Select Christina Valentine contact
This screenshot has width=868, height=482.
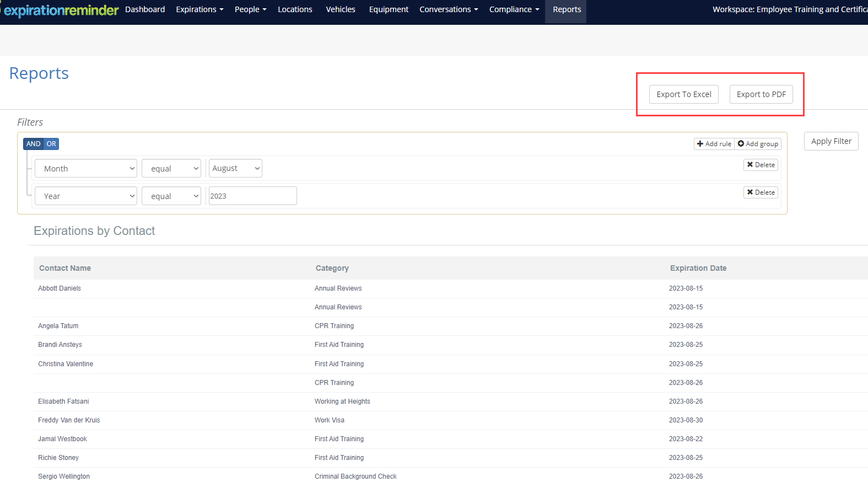point(66,364)
